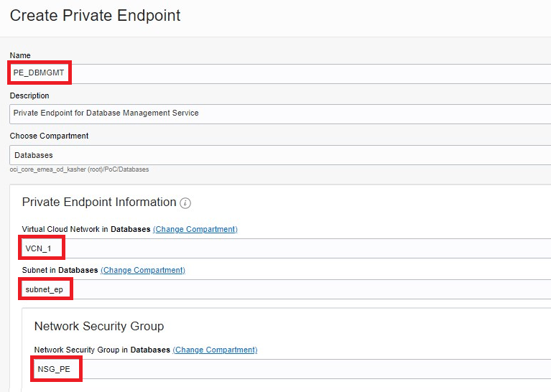Screen dimensions: 551x392
Task: Select the compartment path text below Databases
Action: click(79, 169)
